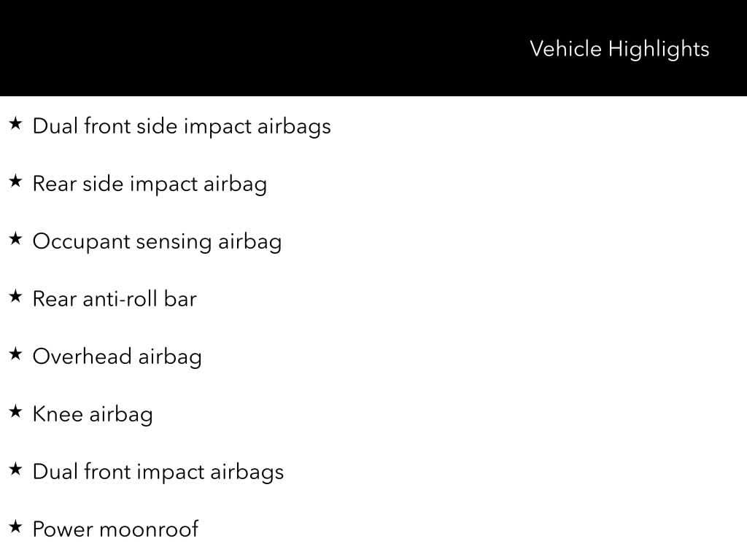Select the Dual front side impact airbags text

click(182, 126)
